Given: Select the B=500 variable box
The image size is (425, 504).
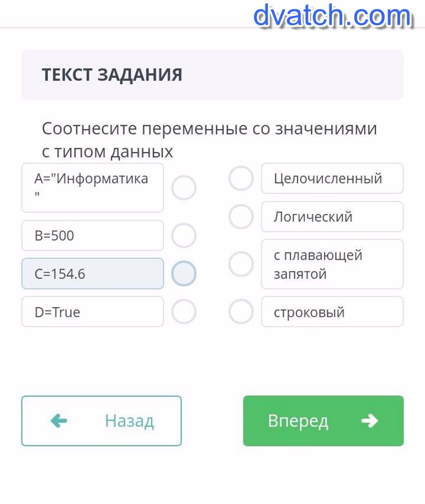Looking at the screenshot, I should coord(92,236).
